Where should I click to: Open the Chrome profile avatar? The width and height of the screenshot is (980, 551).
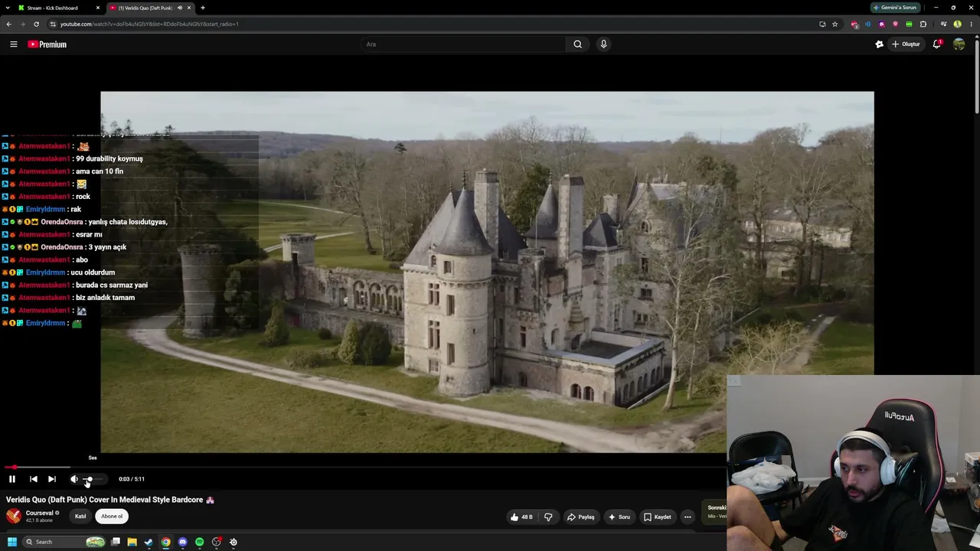[958, 24]
